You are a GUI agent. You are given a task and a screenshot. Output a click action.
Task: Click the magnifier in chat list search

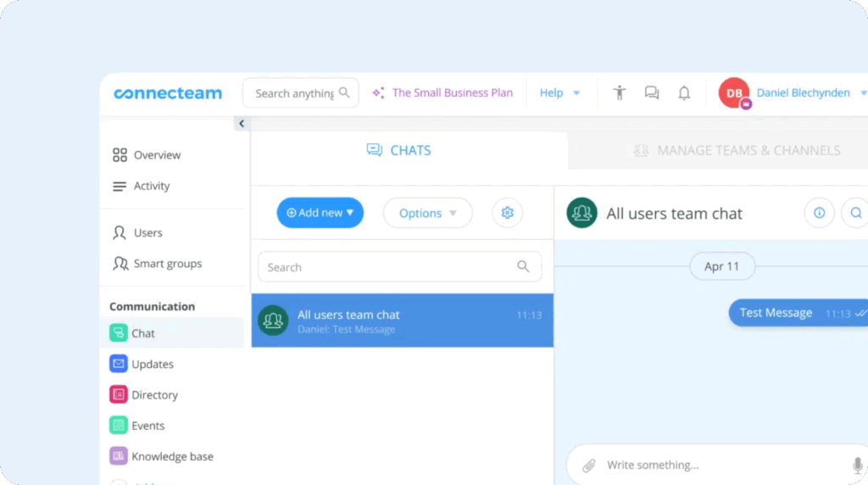523,267
